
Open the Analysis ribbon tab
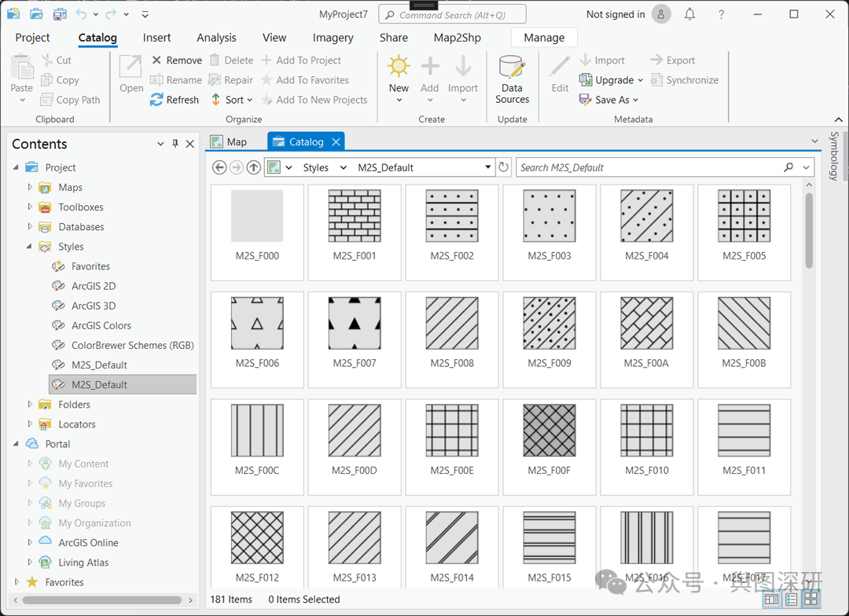[216, 38]
